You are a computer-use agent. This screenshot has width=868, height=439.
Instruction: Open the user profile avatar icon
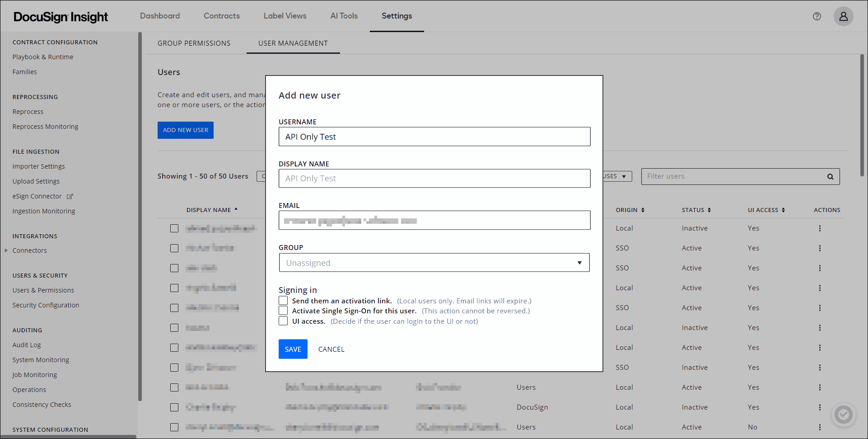click(x=843, y=16)
